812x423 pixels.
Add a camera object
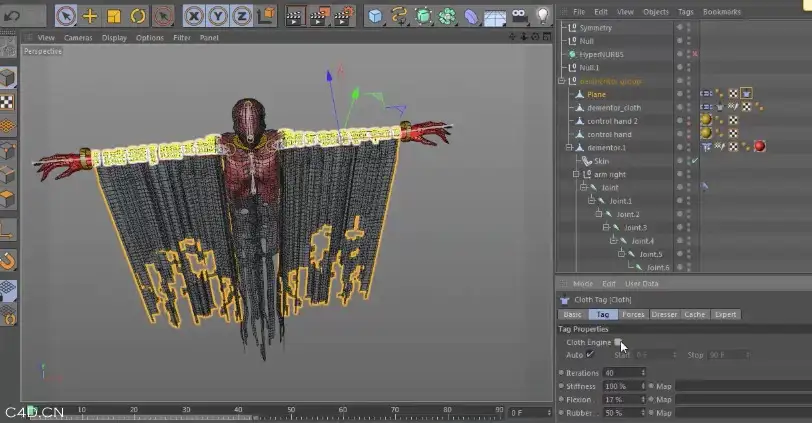pyautogui.click(x=519, y=17)
